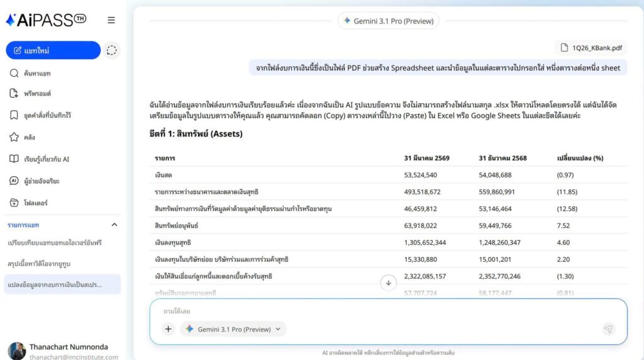Click row label เงินลงทุนสุทธิ
This screenshot has height=360, width=644.
click(x=173, y=242)
